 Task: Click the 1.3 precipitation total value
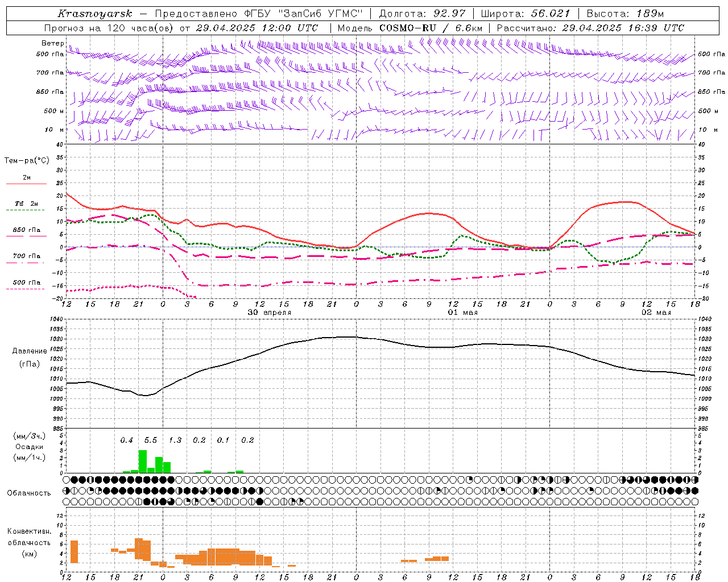[175, 440]
